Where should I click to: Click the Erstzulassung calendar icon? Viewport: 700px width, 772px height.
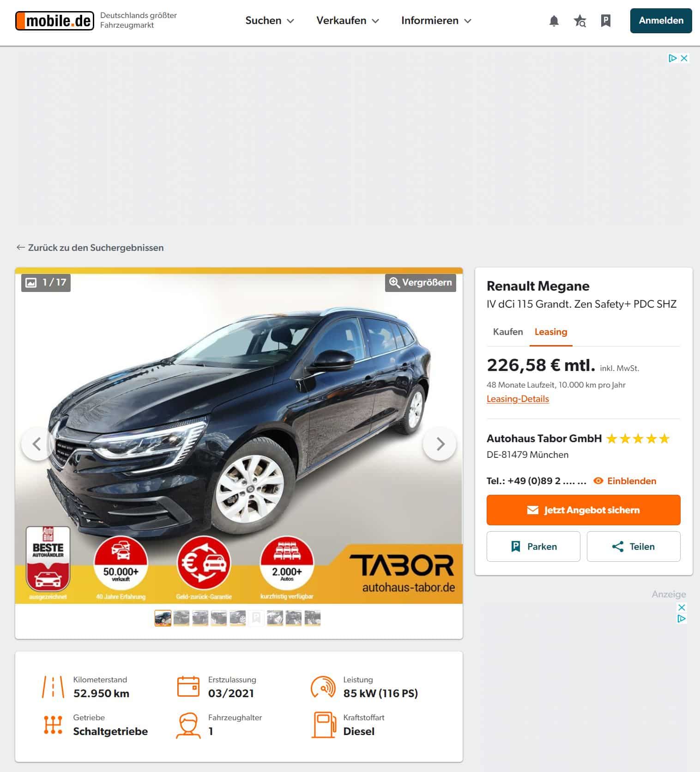point(188,687)
